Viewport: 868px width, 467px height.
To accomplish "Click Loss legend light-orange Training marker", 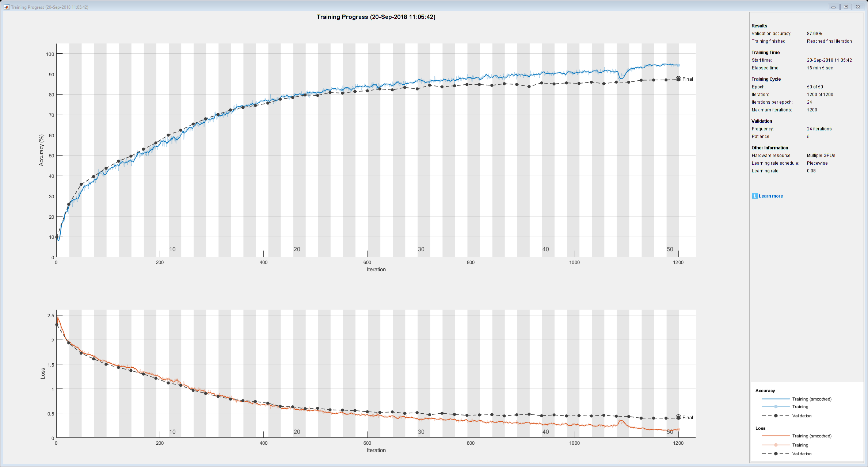I will [776, 445].
